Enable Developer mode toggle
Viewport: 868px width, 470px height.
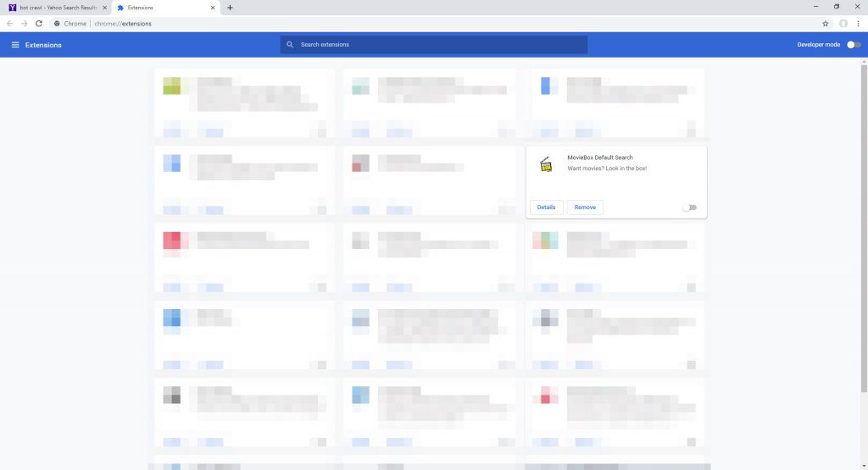coord(854,45)
